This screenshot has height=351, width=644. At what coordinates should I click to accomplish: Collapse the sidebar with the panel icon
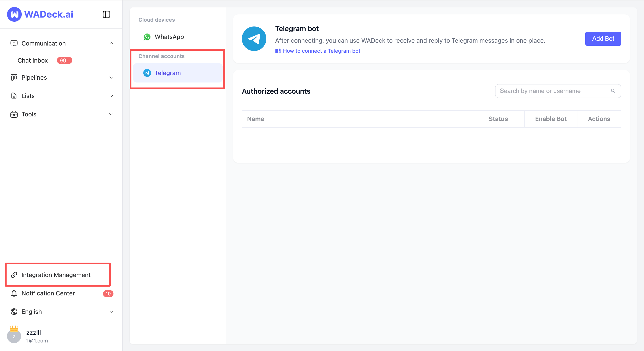[106, 14]
